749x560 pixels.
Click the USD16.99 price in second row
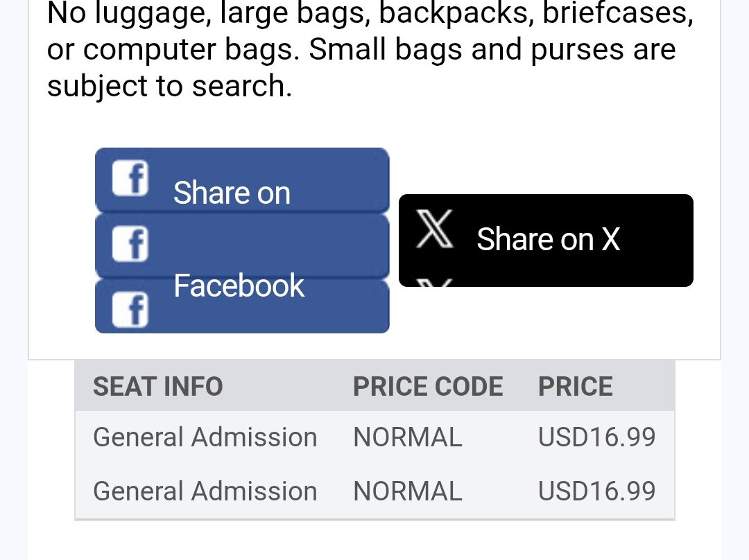pos(596,491)
